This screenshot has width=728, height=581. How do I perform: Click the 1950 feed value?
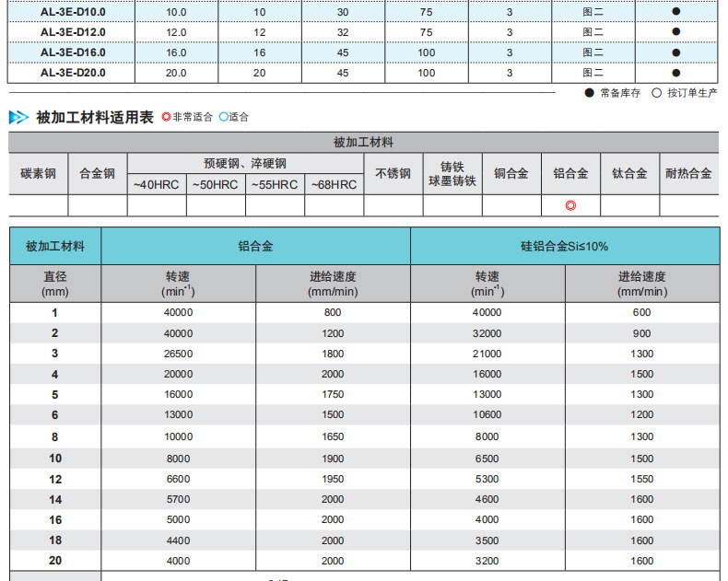coord(333,479)
